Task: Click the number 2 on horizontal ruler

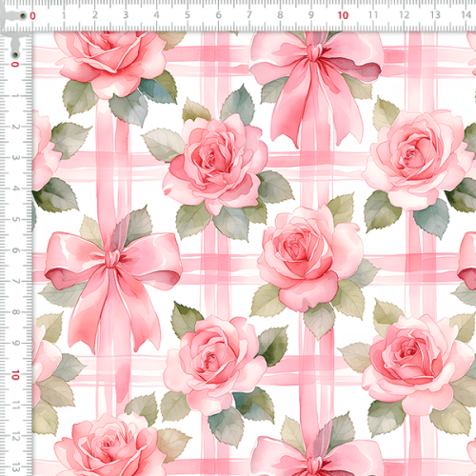Action: point(94,15)
